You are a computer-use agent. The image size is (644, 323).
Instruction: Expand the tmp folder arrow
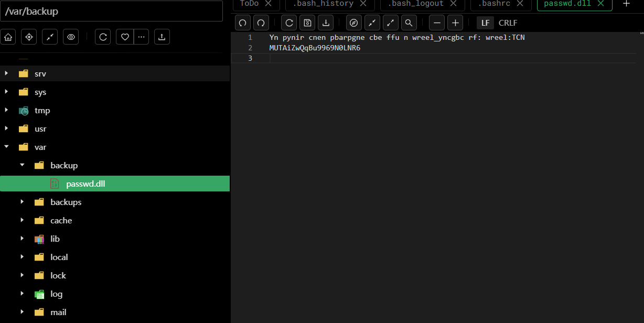tap(6, 110)
